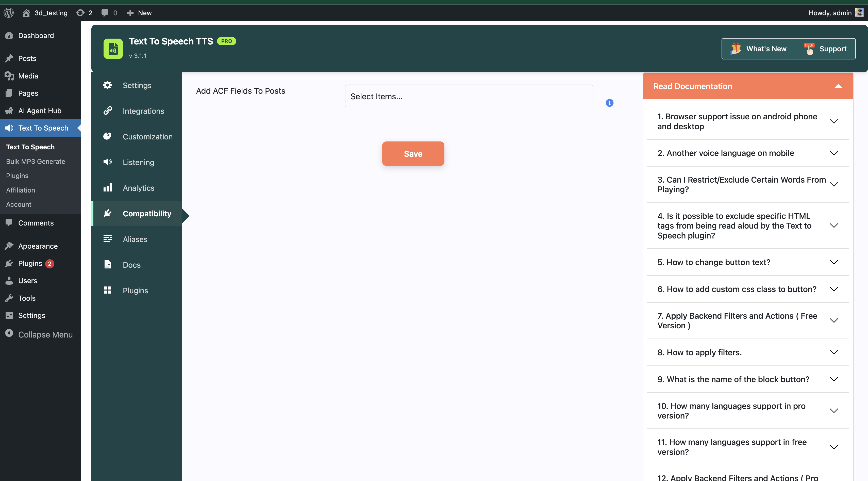Open Text To Speech in the admin sidebar

coord(43,128)
